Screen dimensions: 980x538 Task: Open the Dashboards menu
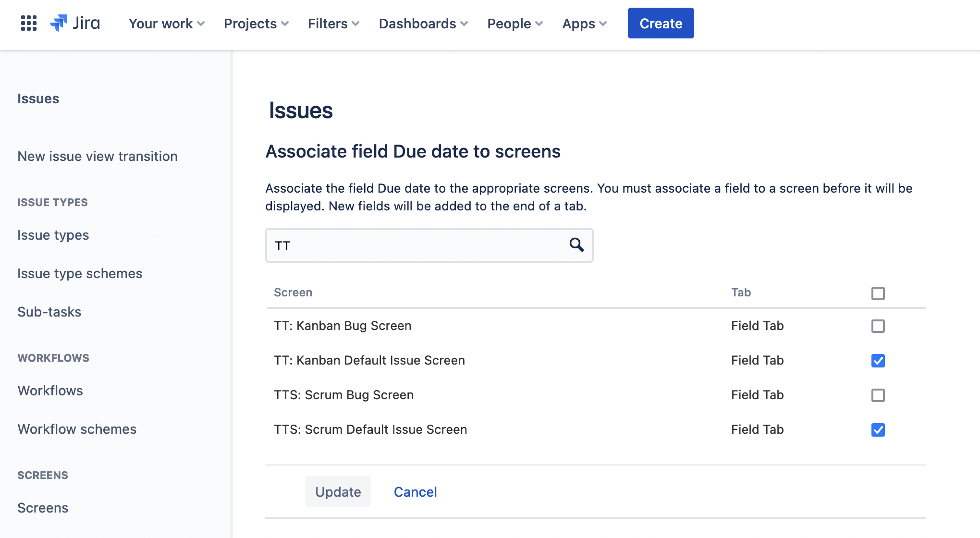(423, 24)
